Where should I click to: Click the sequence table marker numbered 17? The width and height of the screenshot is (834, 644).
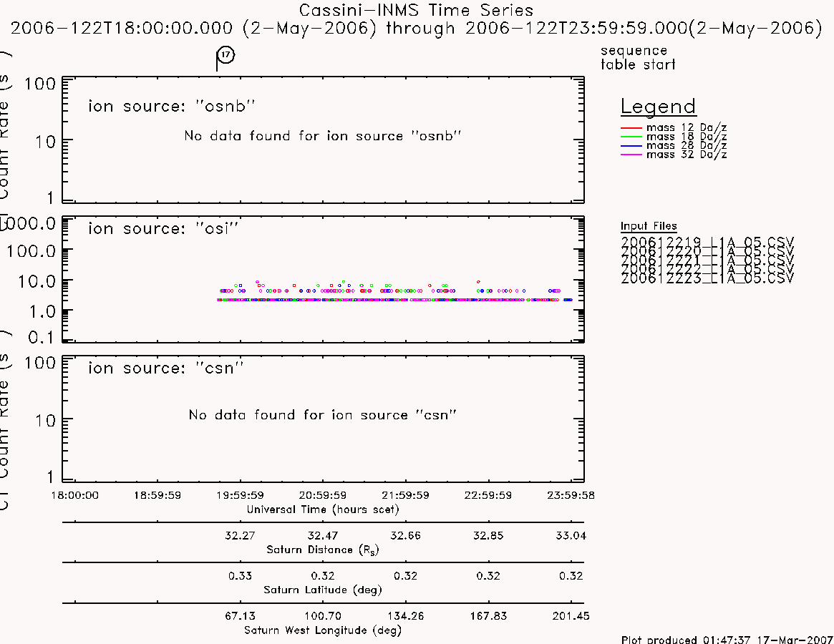(x=226, y=55)
